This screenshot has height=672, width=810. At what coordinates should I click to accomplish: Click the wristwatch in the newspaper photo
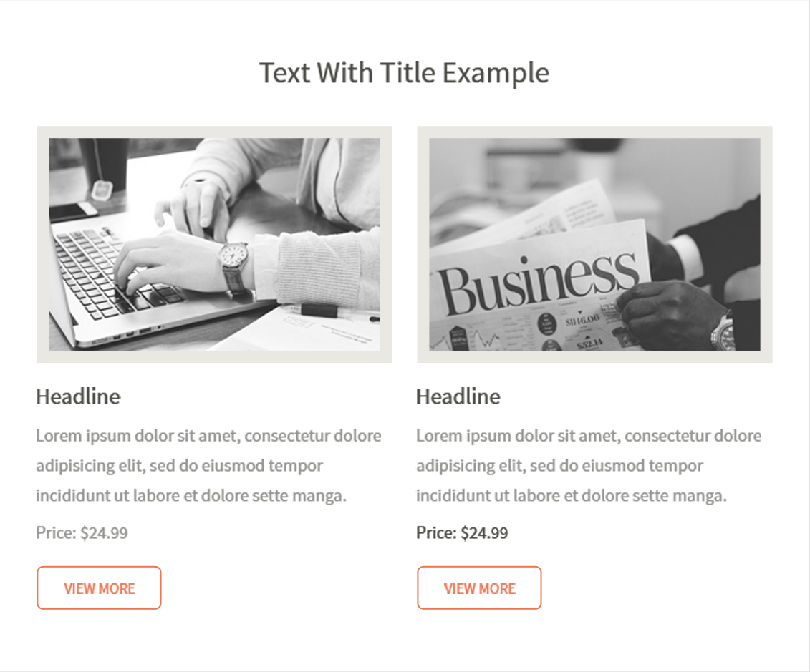724,333
